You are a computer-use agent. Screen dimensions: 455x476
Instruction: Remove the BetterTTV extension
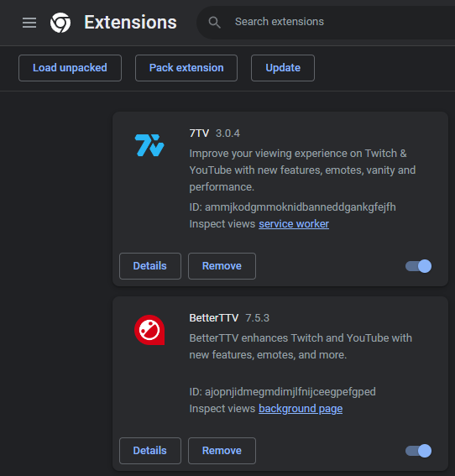coord(222,451)
